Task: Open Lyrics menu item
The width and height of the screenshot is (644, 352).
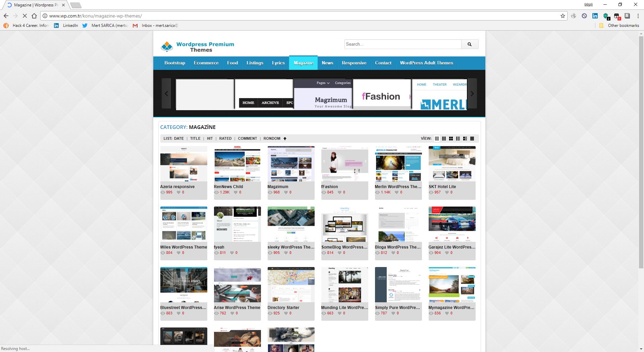Action: tap(278, 63)
